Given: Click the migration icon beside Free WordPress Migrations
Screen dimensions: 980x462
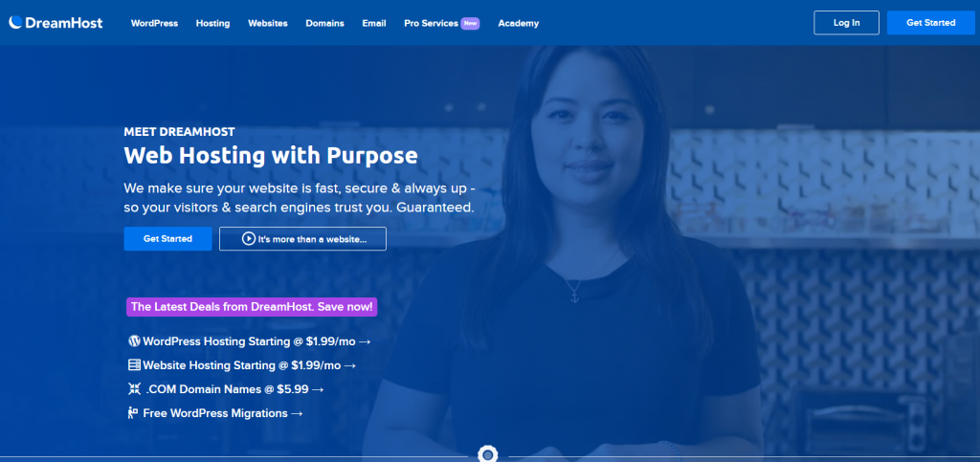Looking at the screenshot, I should (x=132, y=412).
